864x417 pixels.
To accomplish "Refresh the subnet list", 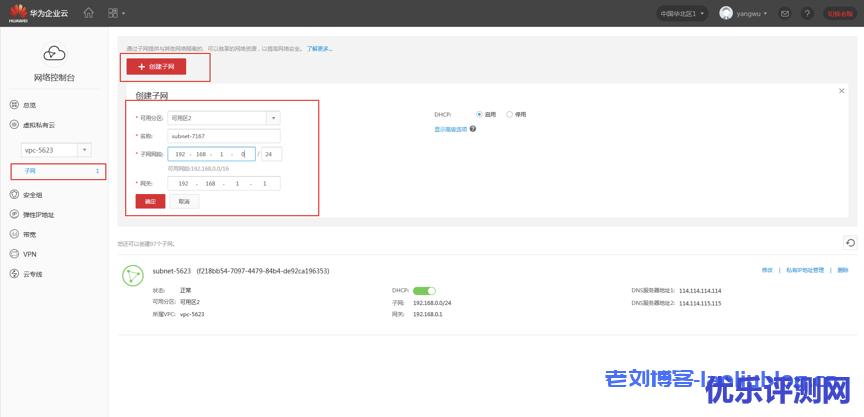I will (849, 242).
